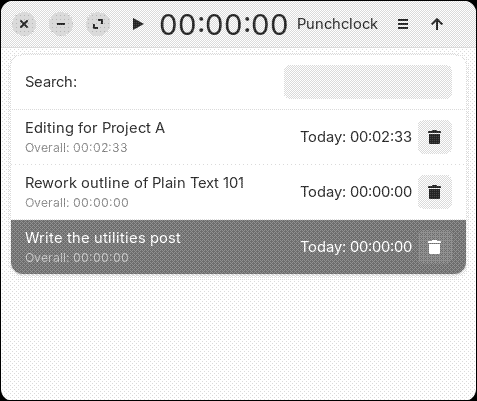Maximize the Punchclock window
Image resolution: width=477 pixels, height=401 pixels.
click(98, 24)
